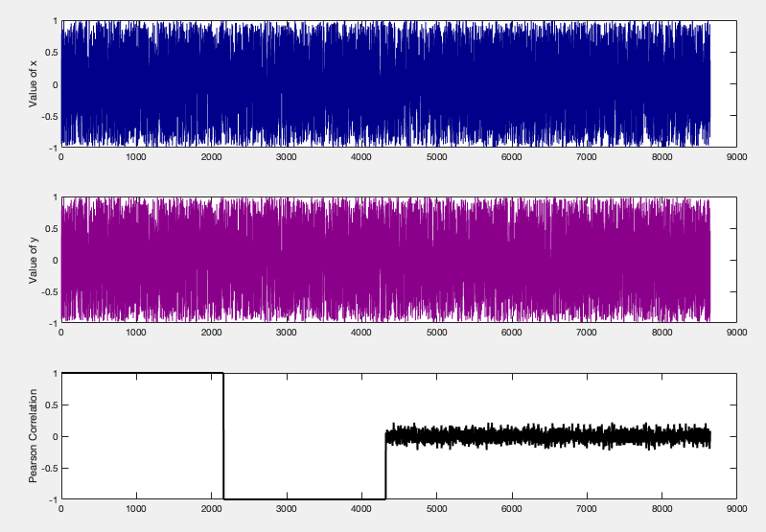This screenshot has width=766, height=532.
Task: Click the 0.5 y-tick of the Value of y plot
Action: coord(52,229)
